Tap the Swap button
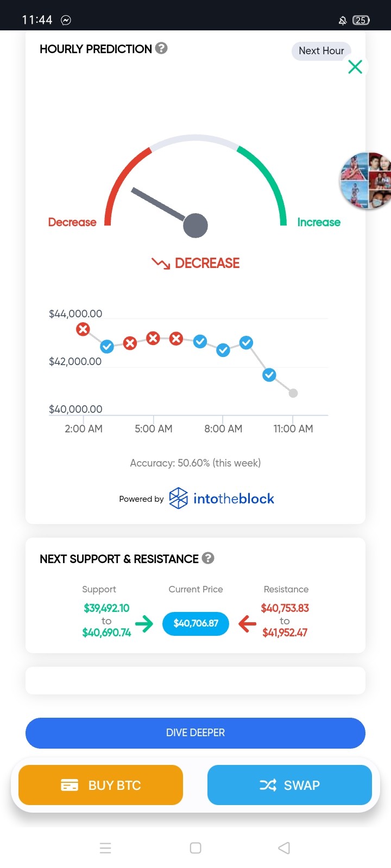 point(289,785)
